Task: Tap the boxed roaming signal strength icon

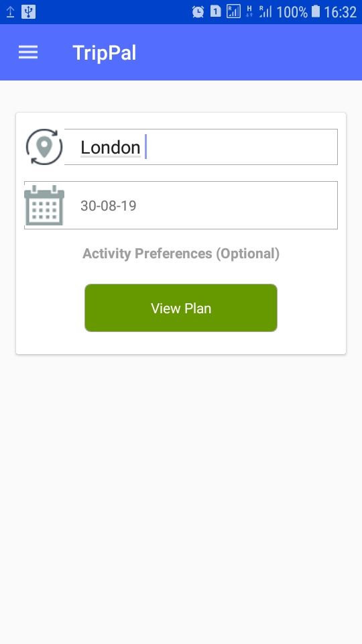Action: [233, 11]
